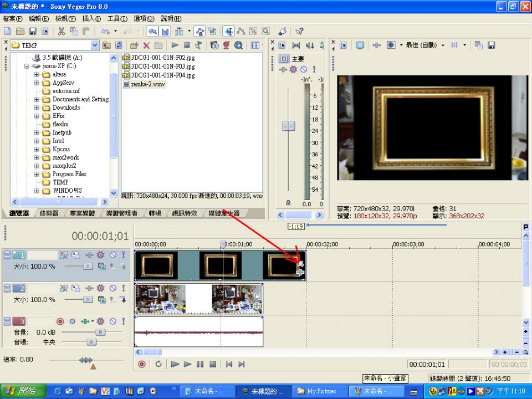This screenshot has width=532, height=399.
Task: Click track 2 Track Motion icon
Action: (x=76, y=288)
